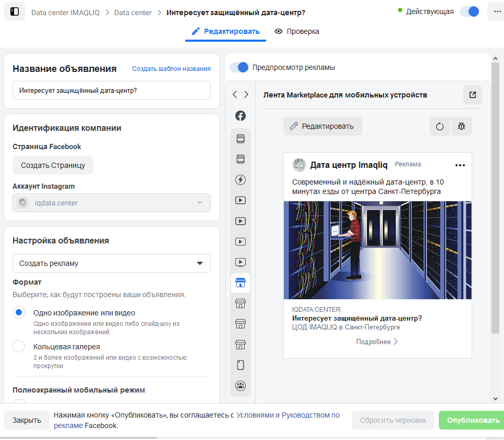This screenshot has width=504, height=440.
Task: Open the Создать шаблон названия link
Action: (171, 69)
